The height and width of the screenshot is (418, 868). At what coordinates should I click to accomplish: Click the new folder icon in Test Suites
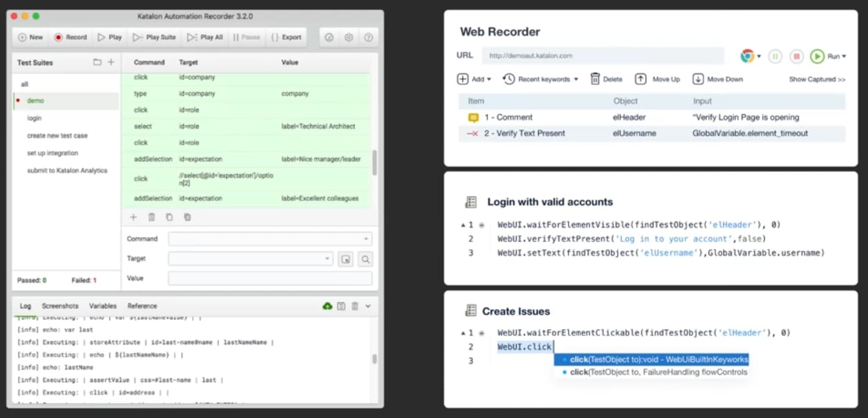pos(97,62)
